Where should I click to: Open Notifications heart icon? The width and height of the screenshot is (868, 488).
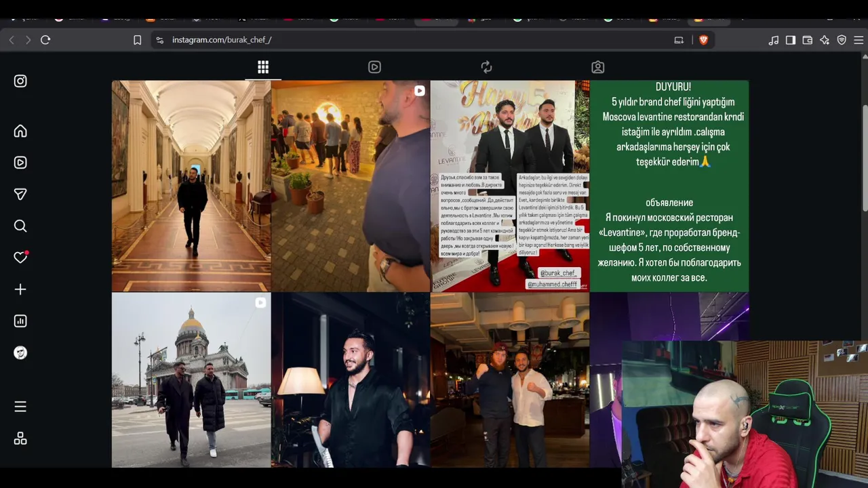pos(20,258)
